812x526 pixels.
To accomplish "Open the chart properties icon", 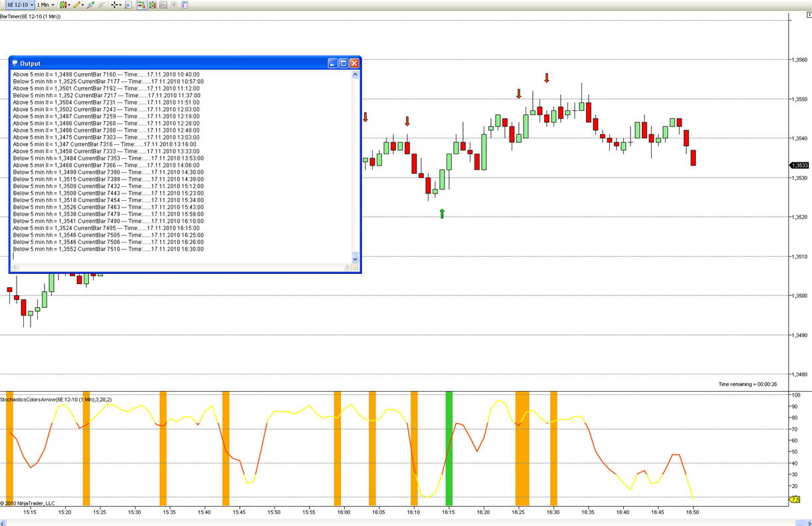I will pyautogui.click(x=185, y=5).
